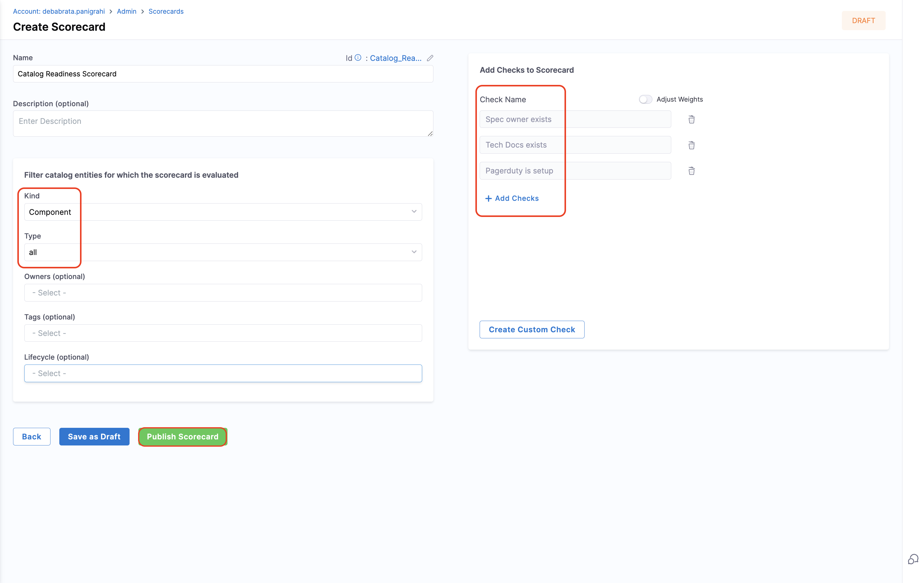
Task: Click the plus icon beside Add Checks
Action: pyautogui.click(x=488, y=198)
